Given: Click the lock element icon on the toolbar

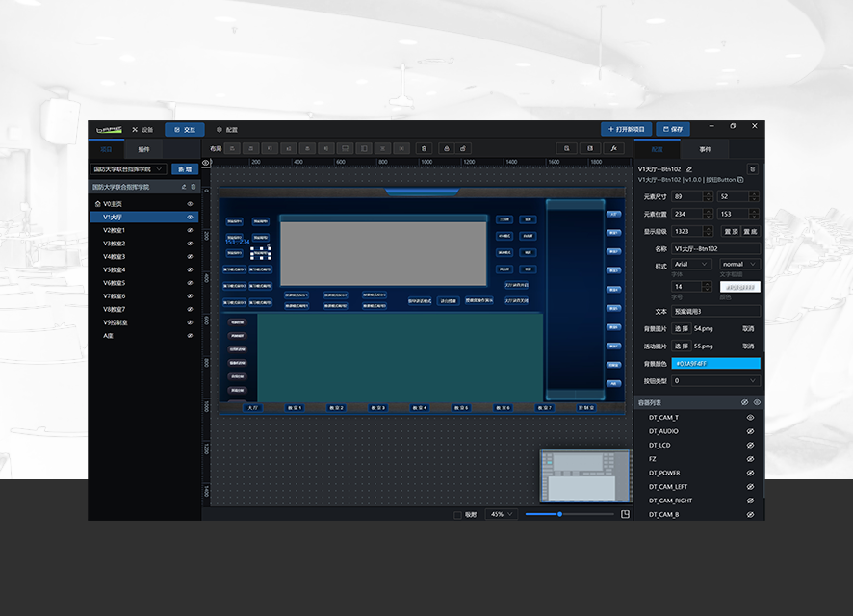Looking at the screenshot, I should pyautogui.click(x=445, y=149).
